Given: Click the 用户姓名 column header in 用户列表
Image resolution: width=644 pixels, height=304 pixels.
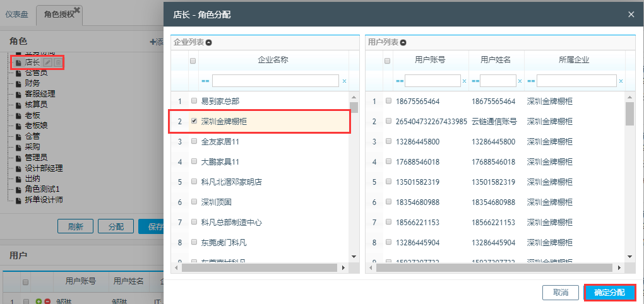Looking at the screenshot, I should (x=496, y=60).
